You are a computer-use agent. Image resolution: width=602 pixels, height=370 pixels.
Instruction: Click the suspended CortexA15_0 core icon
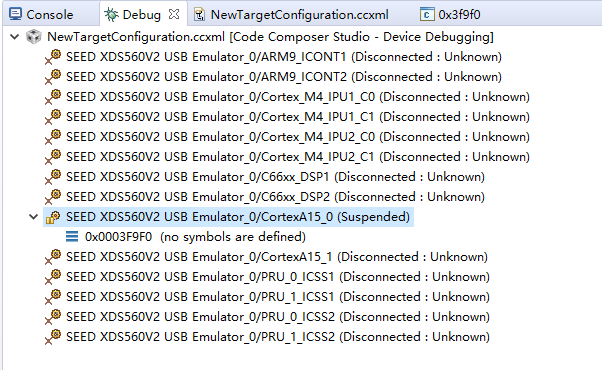click(x=53, y=217)
